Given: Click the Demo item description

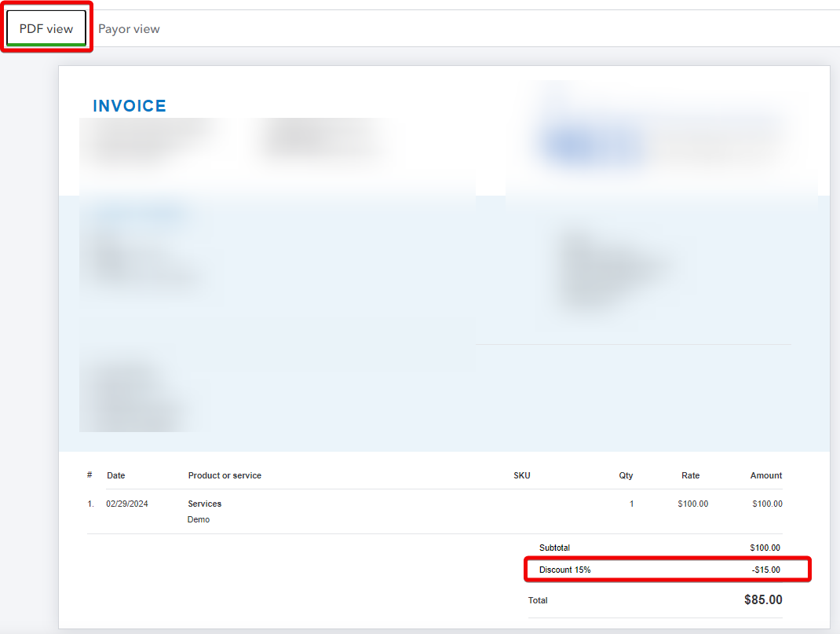Looking at the screenshot, I should tap(199, 519).
